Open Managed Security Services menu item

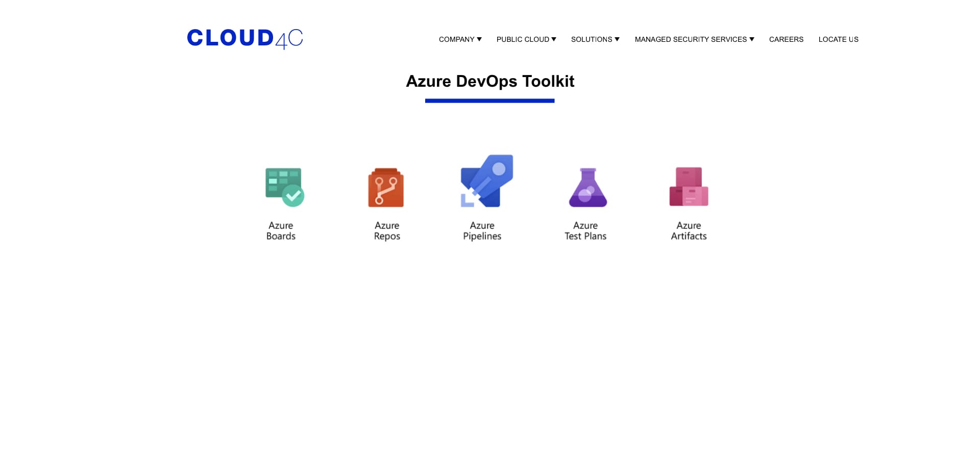point(691,39)
